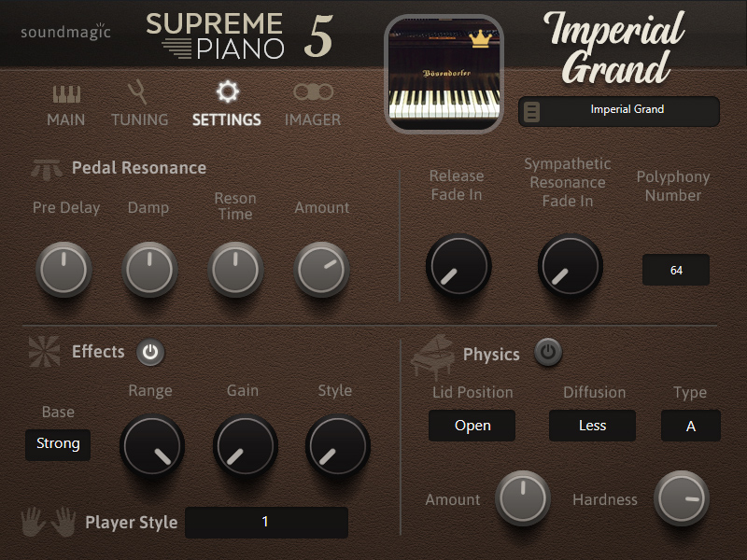Image resolution: width=747 pixels, height=560 pixels.
Task: Click the Damp label
Action: [x=148, y=208]
